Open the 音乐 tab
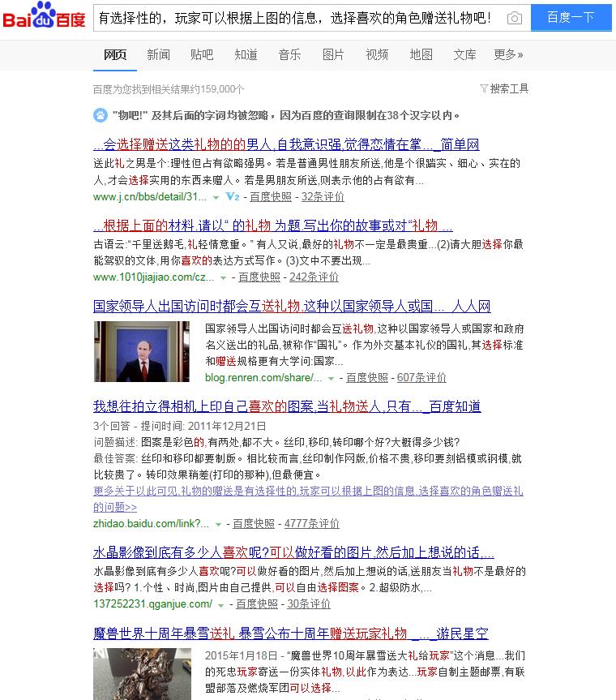This screenshot has width=616, height=700. (x=289, y=54)
